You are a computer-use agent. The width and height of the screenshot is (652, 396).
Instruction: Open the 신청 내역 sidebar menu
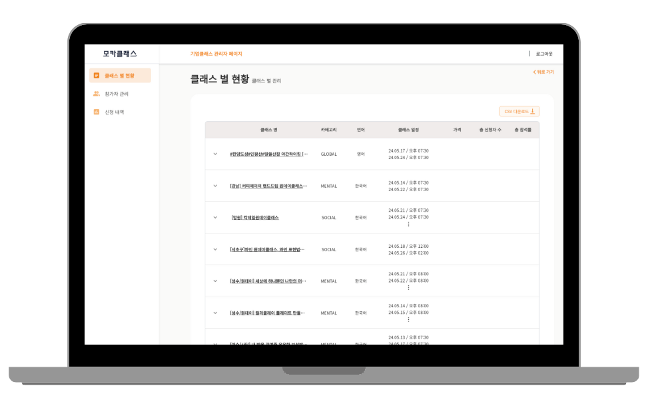109,112
